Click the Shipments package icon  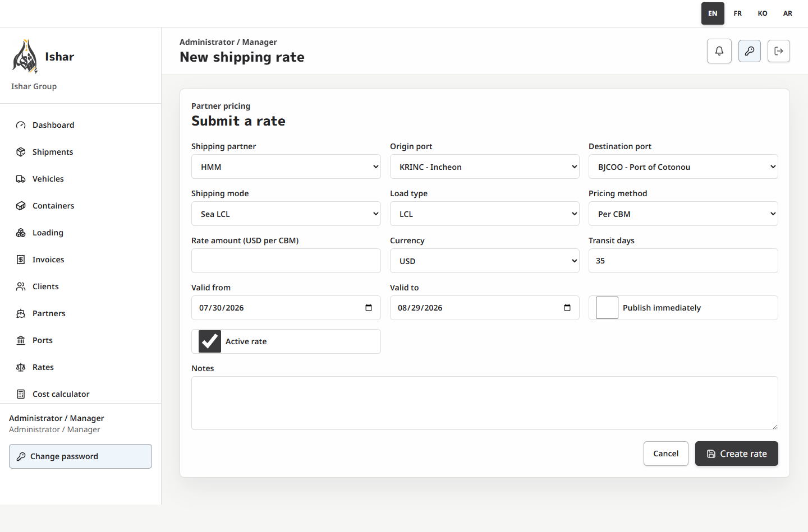[21, 152]
